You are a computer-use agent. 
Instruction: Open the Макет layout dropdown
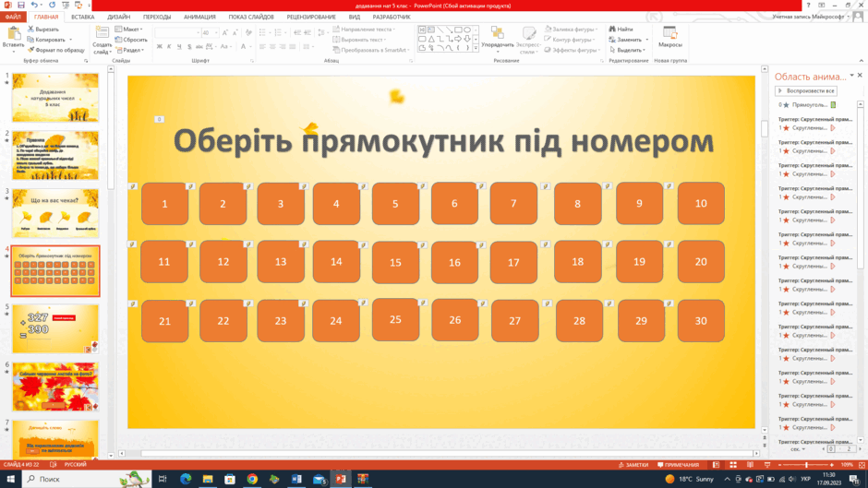click(129, 29)
